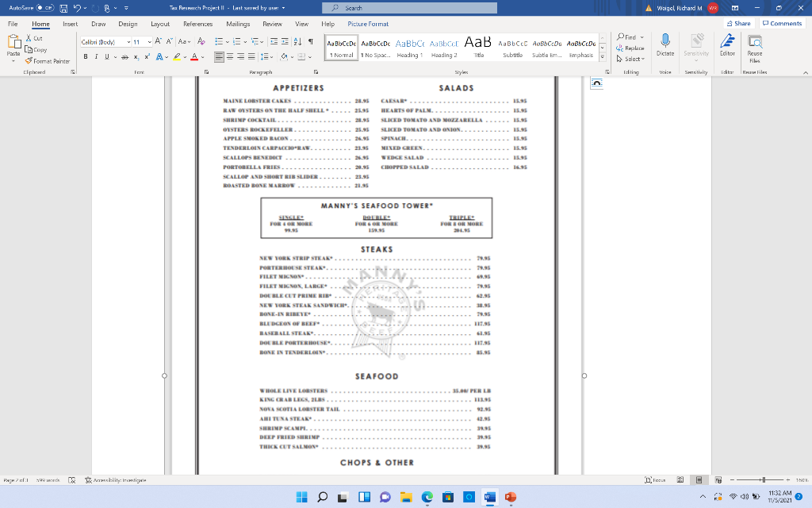This screenshot has width=812, height=508.
Task: Open the Mailings ribbon tab
Action: (237, 24)
